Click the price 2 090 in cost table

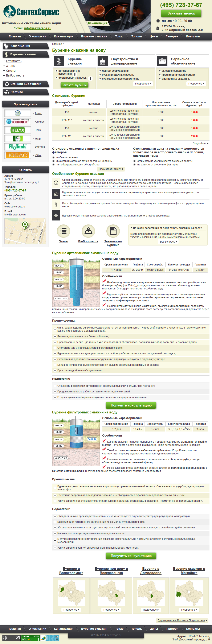[194, 136]
